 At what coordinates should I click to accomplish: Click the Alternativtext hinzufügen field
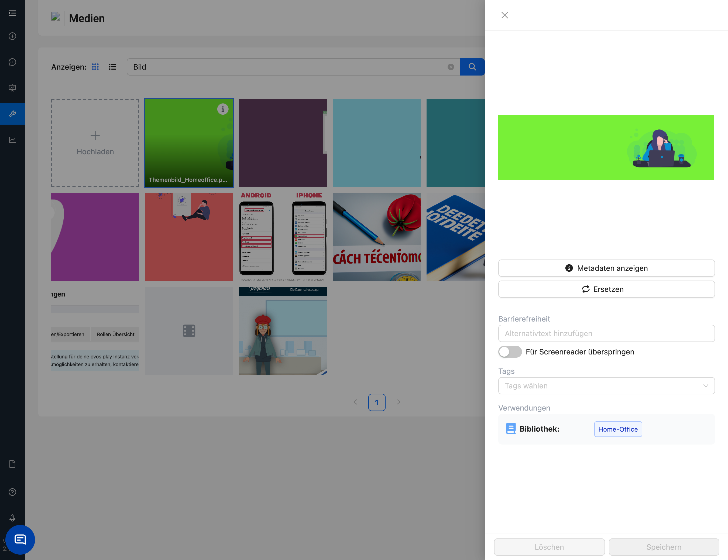pos(606,333)
